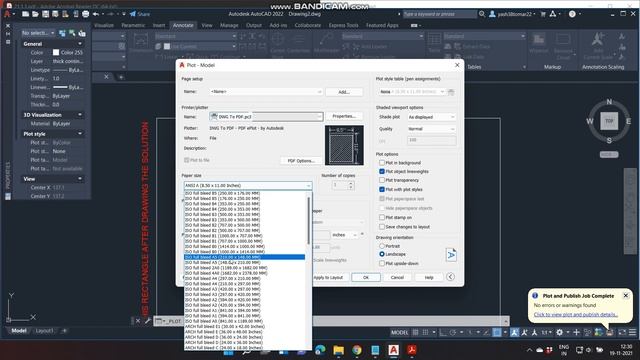Click the Help button in Plot dialog
640x360 pixels.
click(x=429, y=277)
